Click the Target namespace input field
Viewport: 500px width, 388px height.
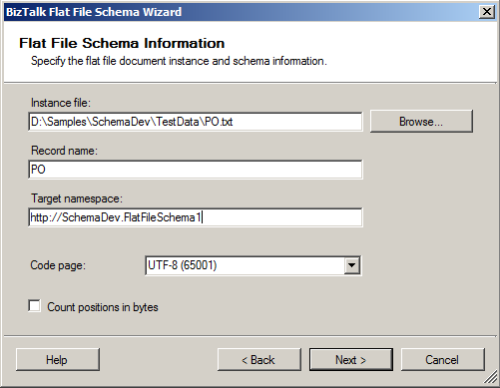coord(195,218)
